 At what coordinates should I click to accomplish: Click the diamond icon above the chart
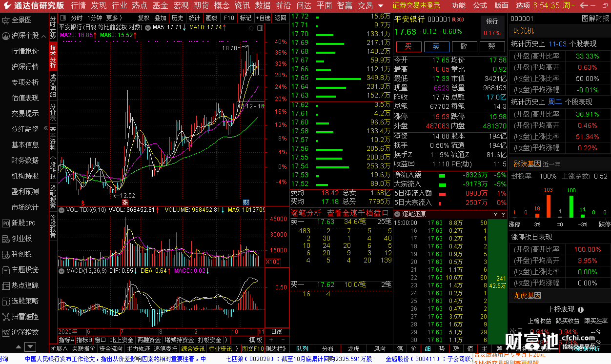click(x=251, y=28)
